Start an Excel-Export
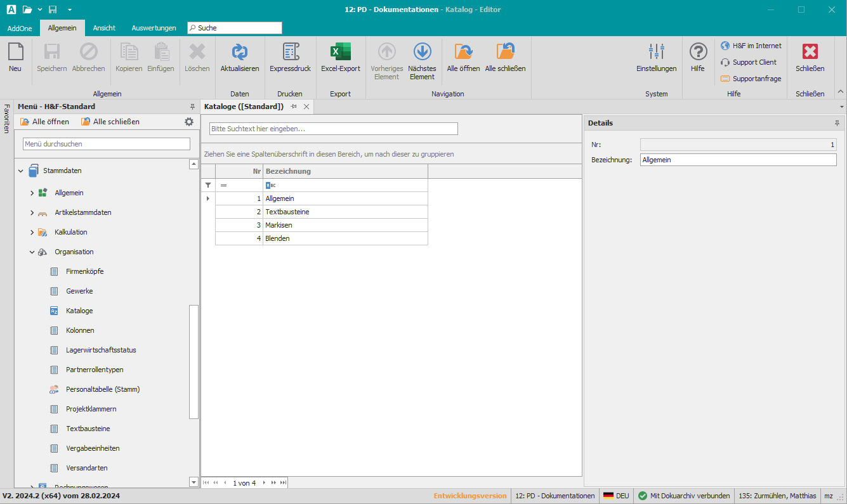This screenshot has width=847, height=504. pos(340,59)
